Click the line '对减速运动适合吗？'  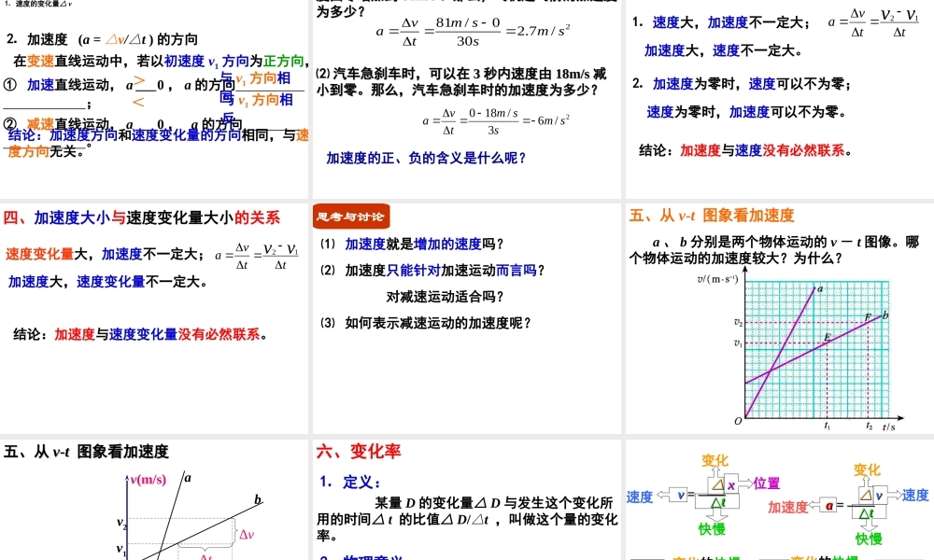(445, 297)
